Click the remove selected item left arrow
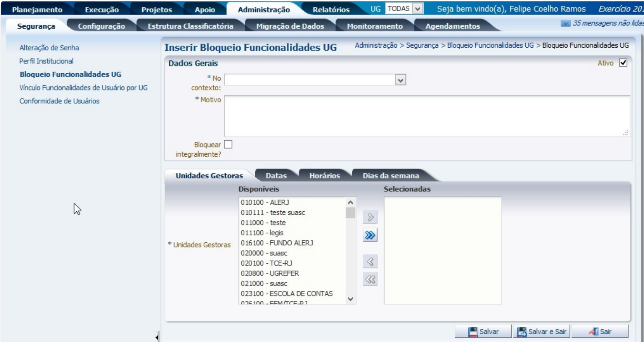 click(x=370, y=261)
